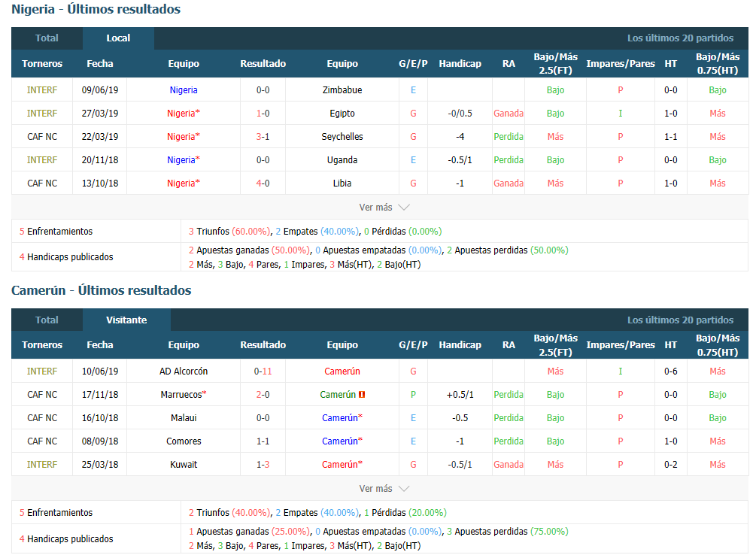Open Los últimos 20 partidos in Camerún section
Image resolution: width=756 pixels, height=558 pixels.
pos(680,320)
